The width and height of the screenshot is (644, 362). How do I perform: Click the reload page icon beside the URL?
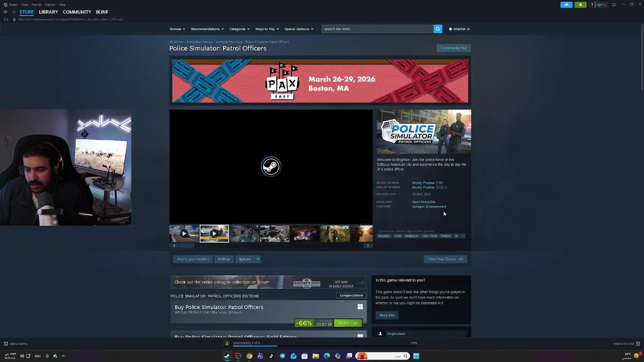pos(6,19)
